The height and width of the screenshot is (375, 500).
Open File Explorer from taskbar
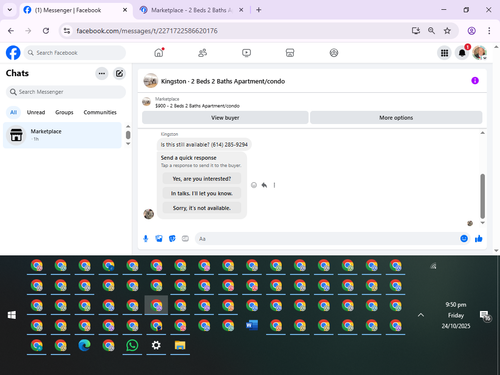(x=180, y=345)
